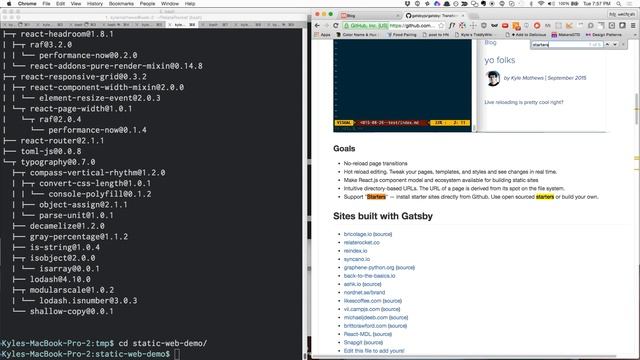The image size is (640, 360).
Task: Open the Window menu
Action: pos(170,4)
